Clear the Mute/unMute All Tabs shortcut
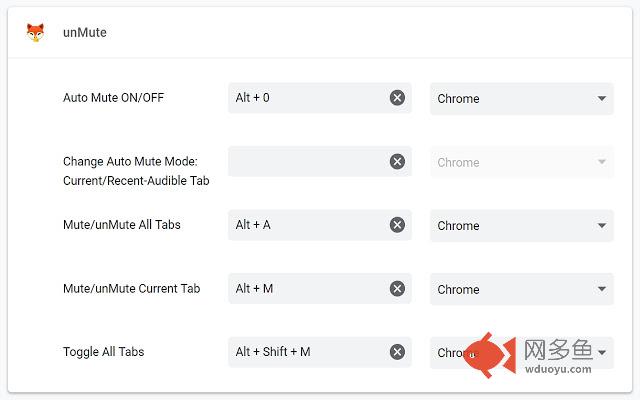 [397, 225]
